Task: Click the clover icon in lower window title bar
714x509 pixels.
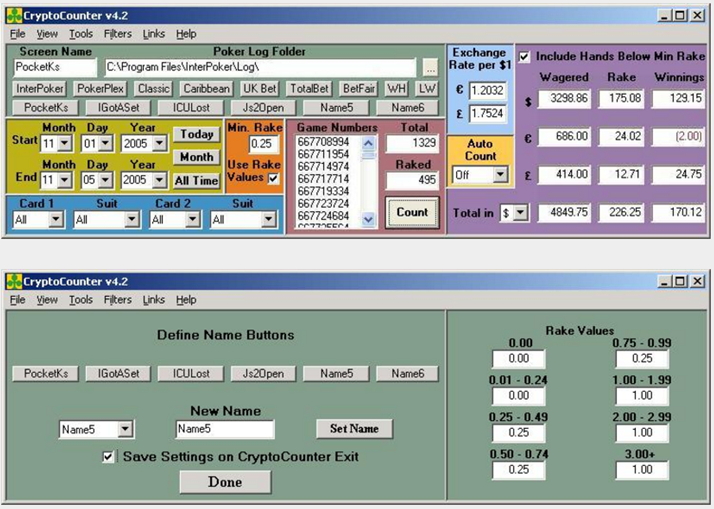Action: 14,281
